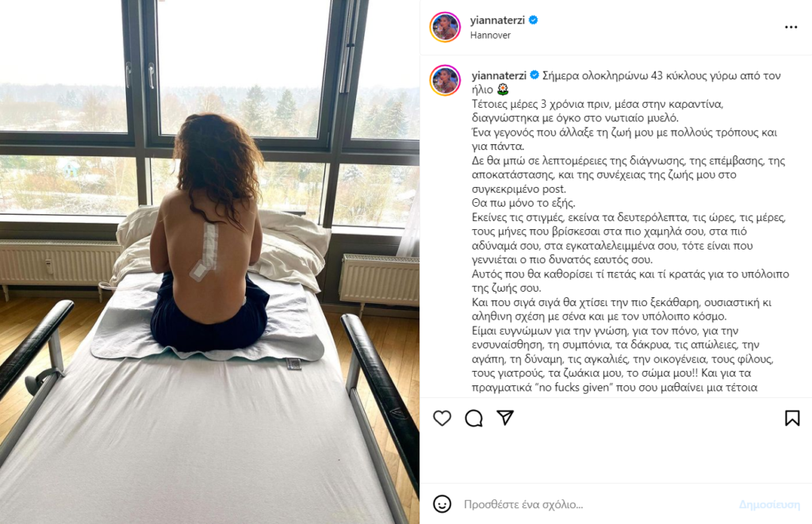Open yiannaterzi profile from header username
This screenshot has height=524, width=812.
coord(497,20)
